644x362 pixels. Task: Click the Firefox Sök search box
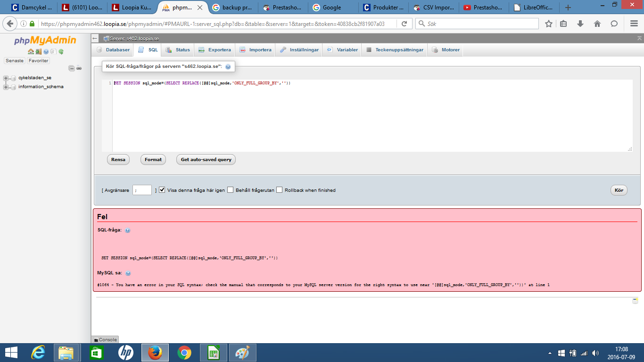pyautogui.click(x=477, y=24)
